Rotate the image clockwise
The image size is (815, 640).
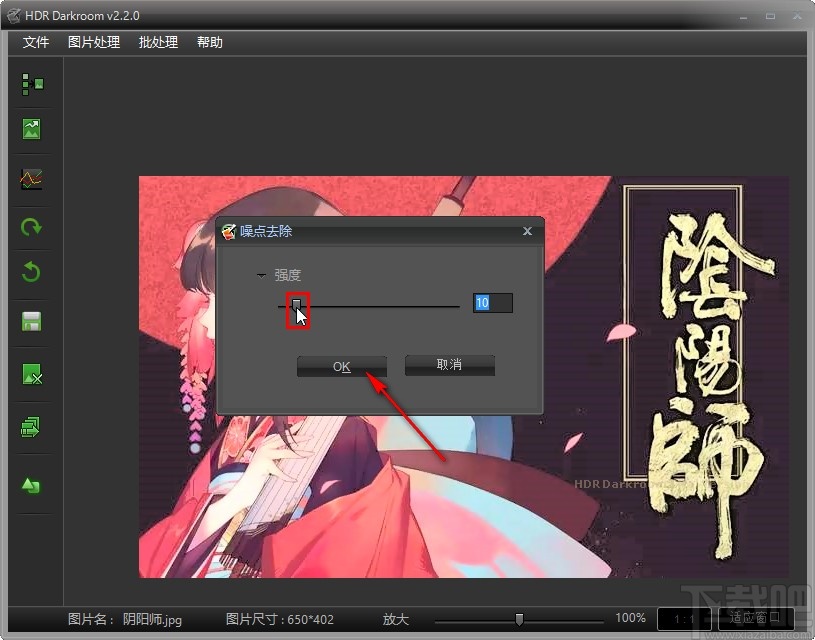click(32, 227)
